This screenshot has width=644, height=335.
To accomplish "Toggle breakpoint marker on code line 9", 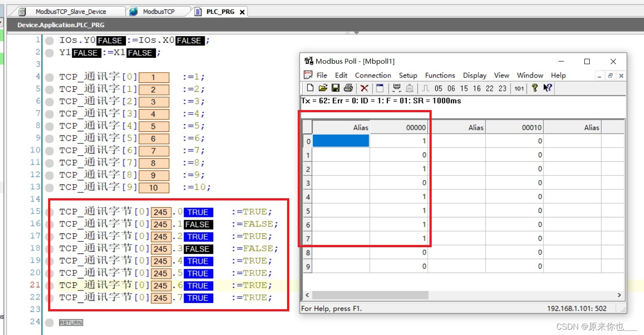I will click(49, 138).
